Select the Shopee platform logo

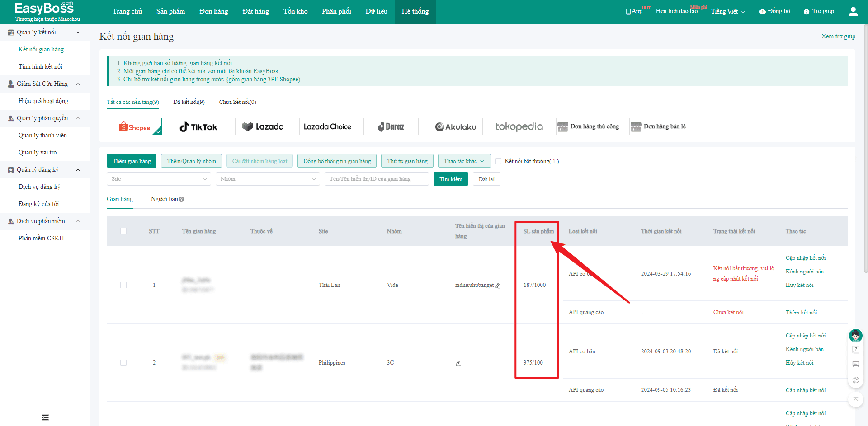point(134,126)
